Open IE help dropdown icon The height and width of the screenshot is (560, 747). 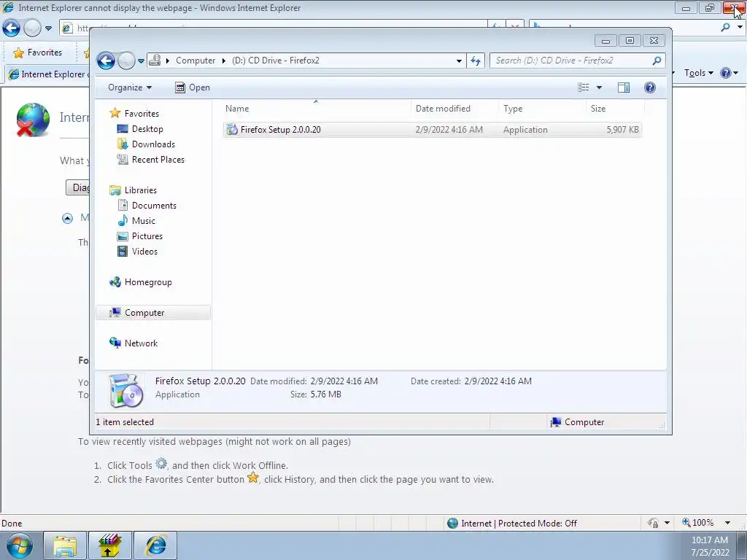tap(729, 73)
